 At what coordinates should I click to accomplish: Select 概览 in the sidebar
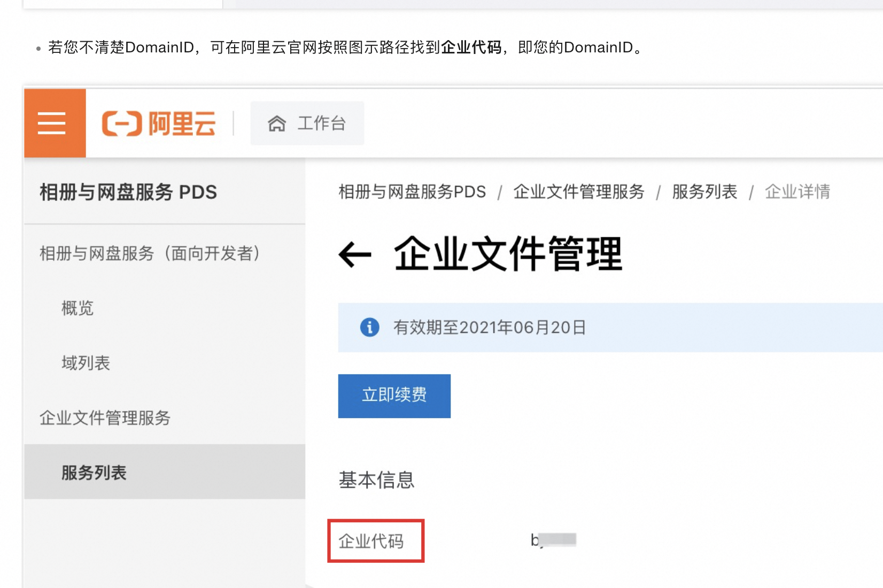(x=78, y=308)
